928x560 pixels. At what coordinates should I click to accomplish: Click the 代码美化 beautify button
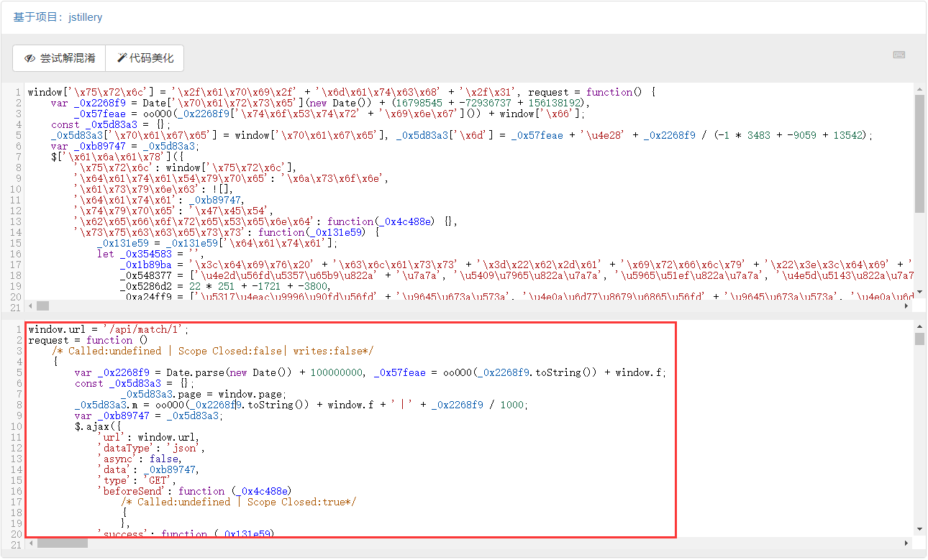(x=145, y=58)
